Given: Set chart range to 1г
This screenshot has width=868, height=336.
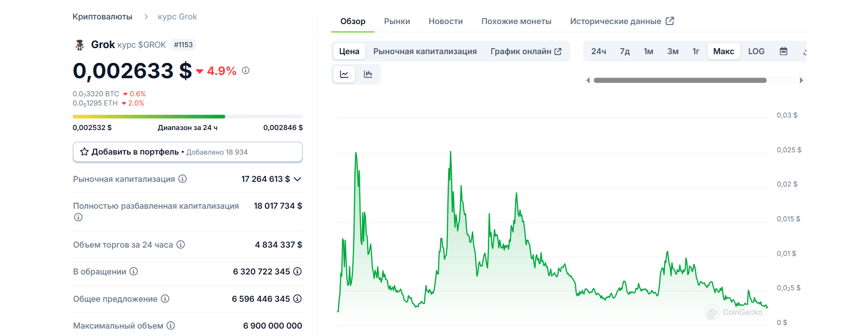Looking at the screenshot, I should click(696, 51).
